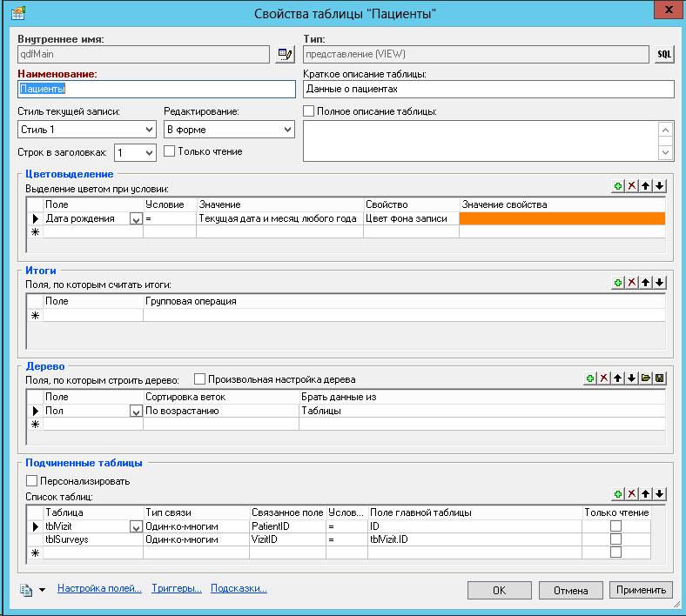Screen dimensions: 686x616
Task: Click the Краткое описание таблицы text field
Action: 488,90
